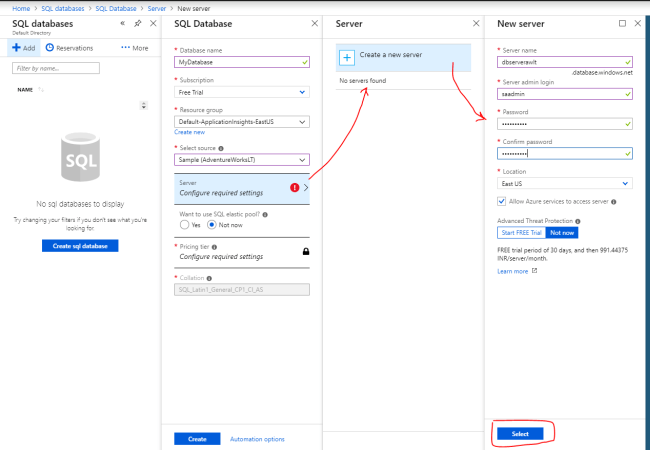Go to the Server breadcrumb

click(x=157, y=8)
